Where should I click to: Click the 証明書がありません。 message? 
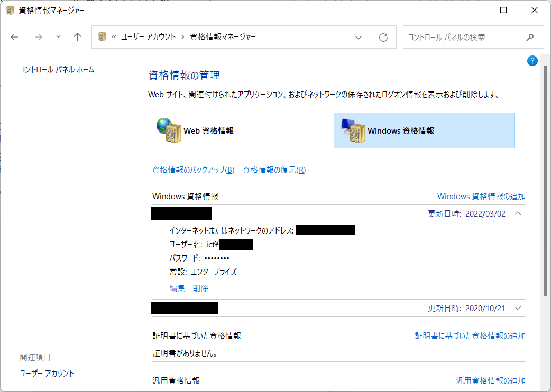(x=185, y=353)
